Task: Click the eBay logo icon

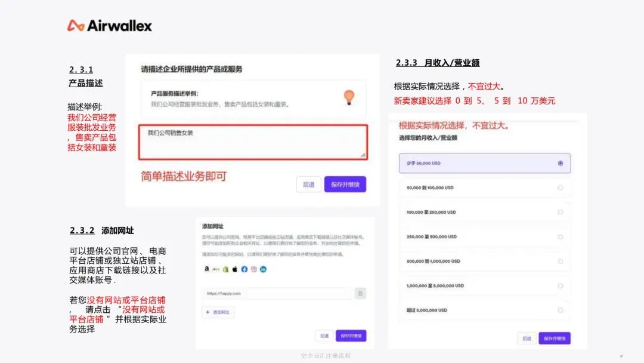Action: [216, 269]
